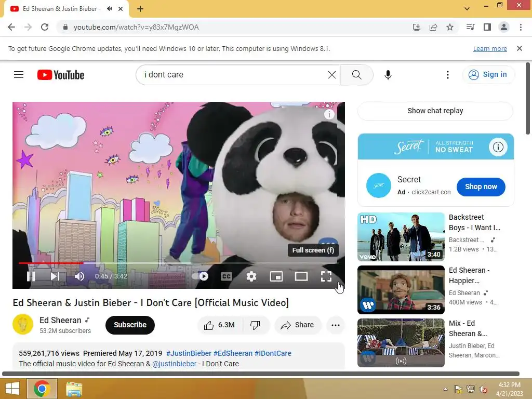532x399 pixels.
Task: Open Chrome three-dot menu
Action: point(521,27)
